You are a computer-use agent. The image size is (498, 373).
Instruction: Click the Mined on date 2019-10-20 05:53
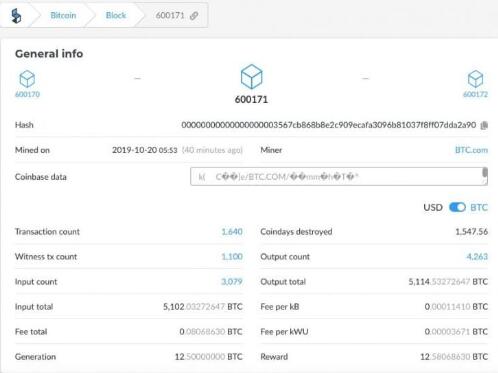[144, 150]
